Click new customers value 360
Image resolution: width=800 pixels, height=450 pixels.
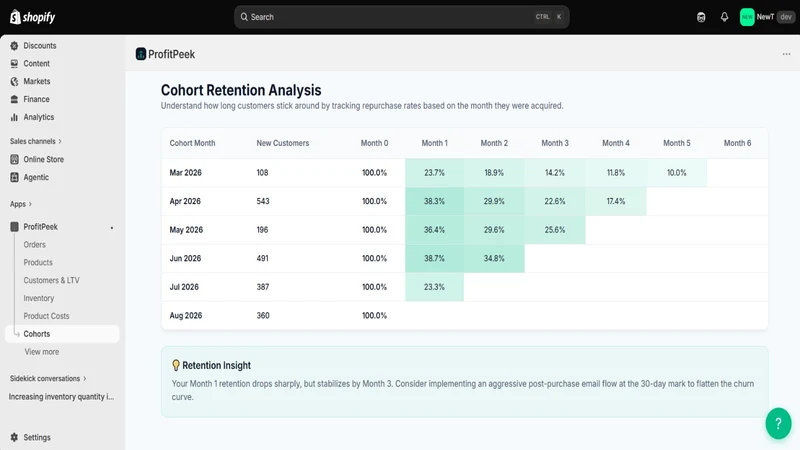click(x=263, y=315)
